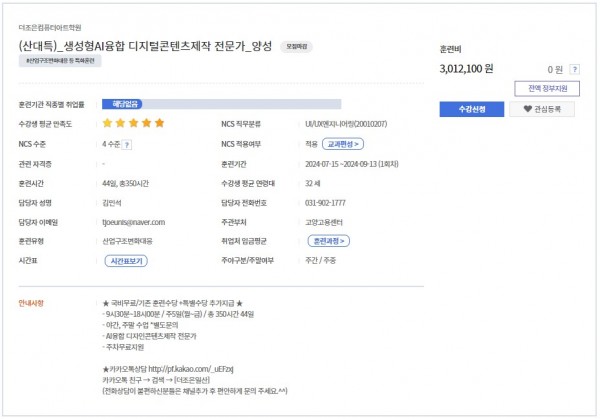Click the 전액 정부지원 button
Image resolution: width=600 pixels, height=419 pixels.
pos(547,88)
